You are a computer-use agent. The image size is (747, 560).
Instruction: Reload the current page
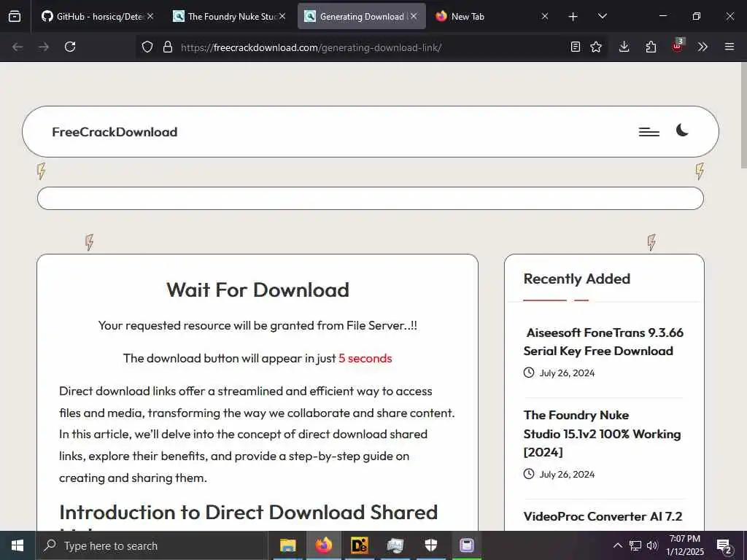point(70,47)
